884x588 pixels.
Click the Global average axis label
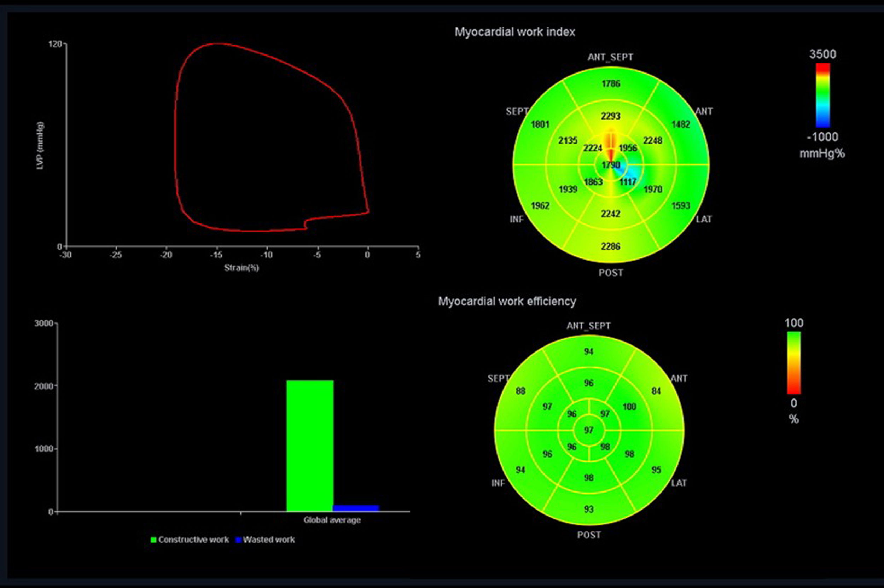coord(332,520)
